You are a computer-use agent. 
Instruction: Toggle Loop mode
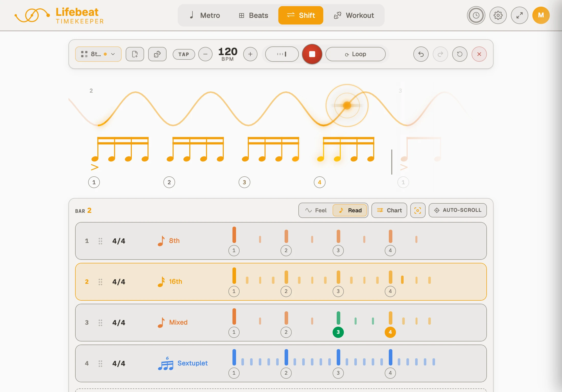click(x=355, y=54)
